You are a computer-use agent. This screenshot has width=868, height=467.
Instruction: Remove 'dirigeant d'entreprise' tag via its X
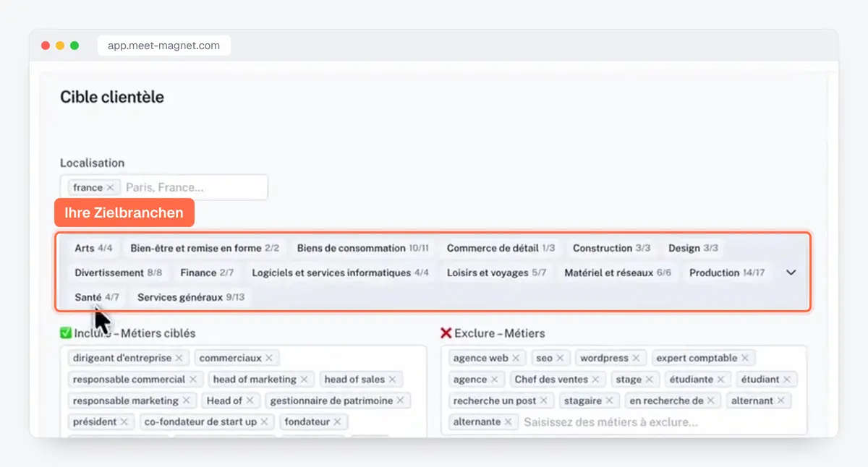pyautogui.click(x=179, y=358)
